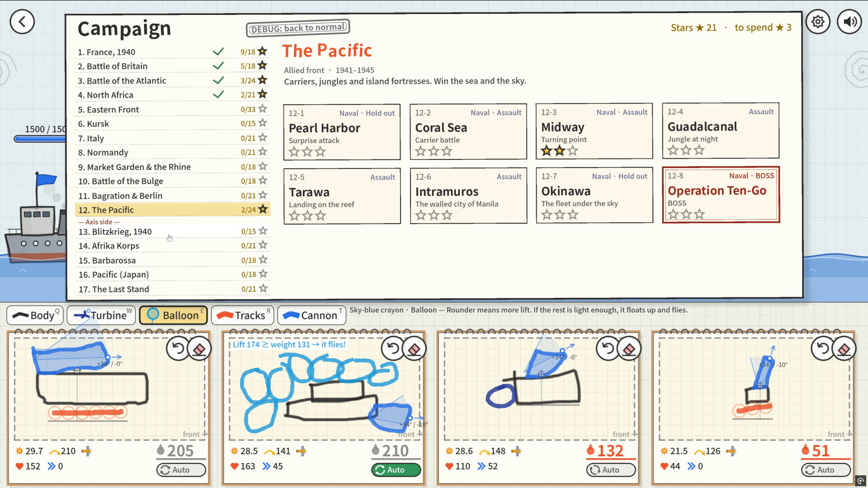Open the Midway mission card
This screenshot has width=868, height=488.
[594, 131]
